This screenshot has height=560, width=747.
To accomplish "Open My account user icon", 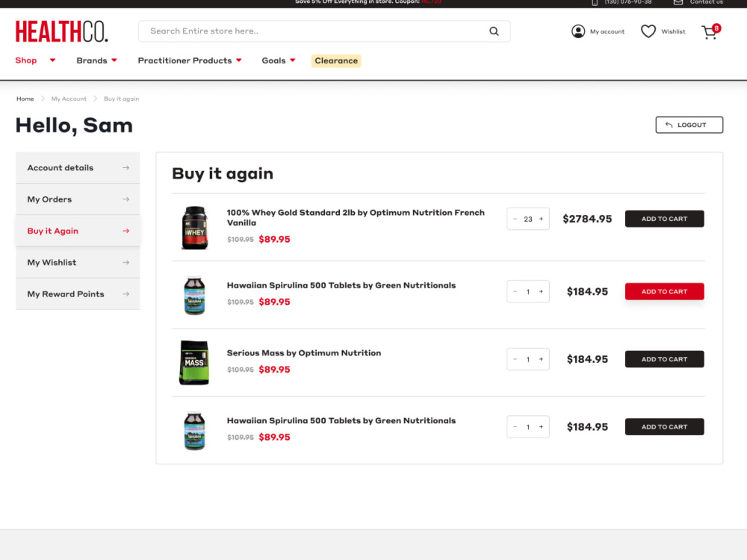I will 578,31.
